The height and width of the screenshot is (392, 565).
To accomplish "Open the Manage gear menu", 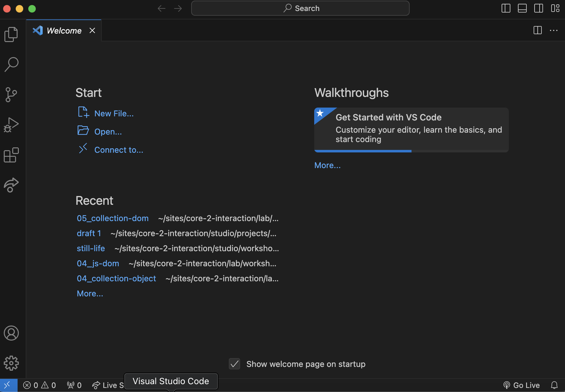I will point(11,363).
